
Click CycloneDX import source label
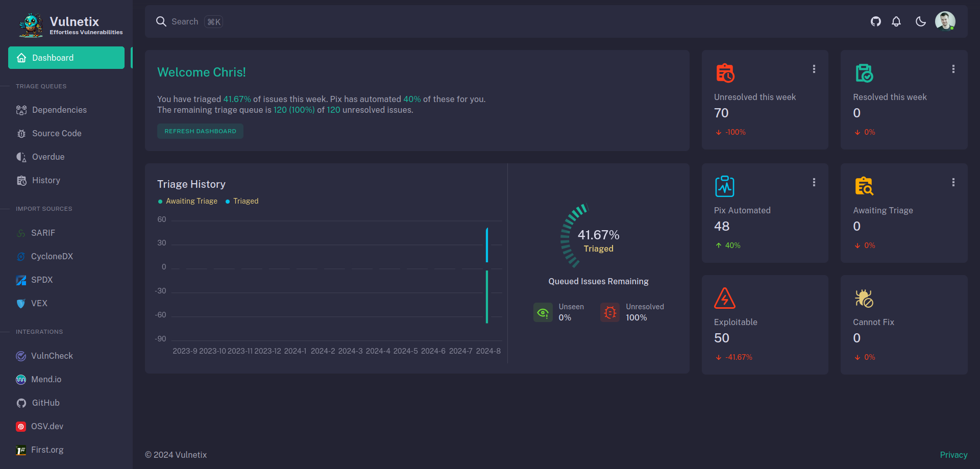(52, 256)
